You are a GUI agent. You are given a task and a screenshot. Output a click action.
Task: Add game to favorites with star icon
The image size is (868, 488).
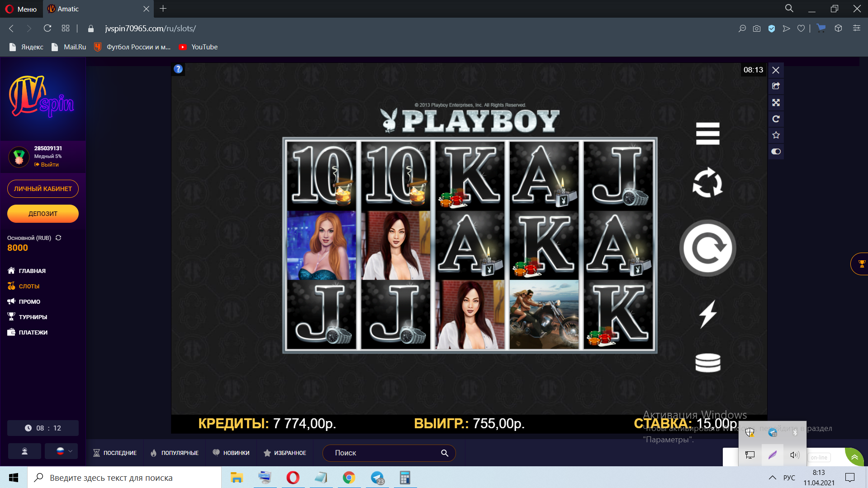click(776, 135)
